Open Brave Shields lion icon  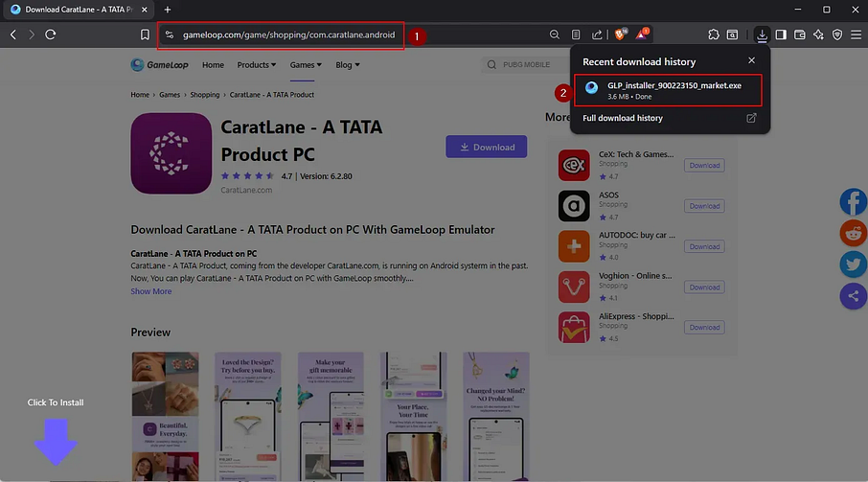click(x=621, y=34)
